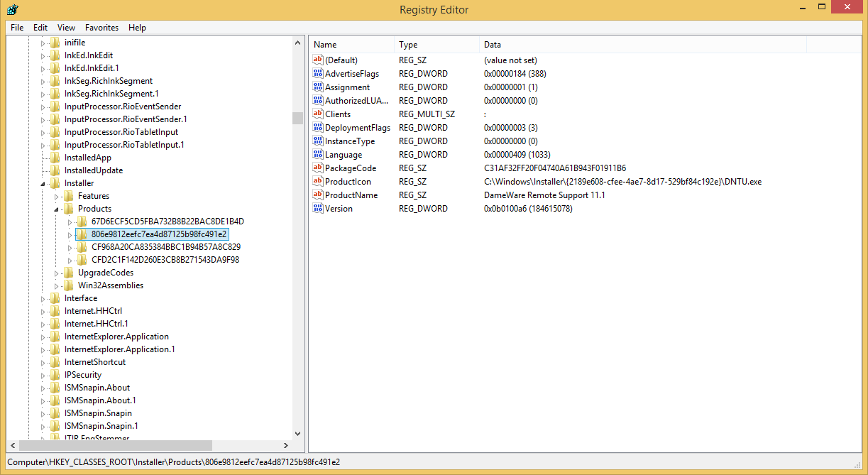Expand the Features tree node
868x475 pixels.
[x=57, y=196]
